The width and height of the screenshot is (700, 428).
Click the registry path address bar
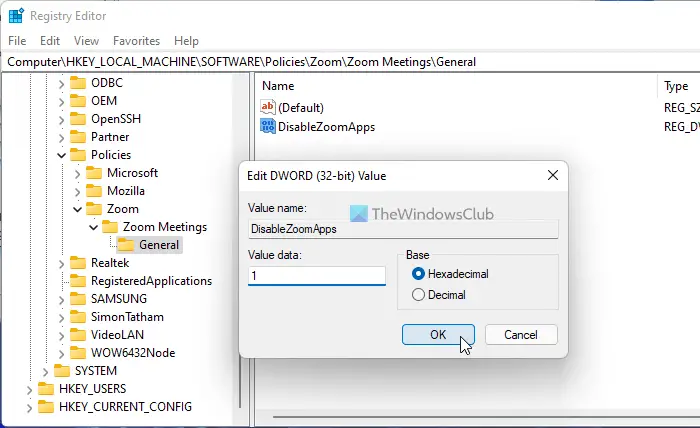click(350, 62)
